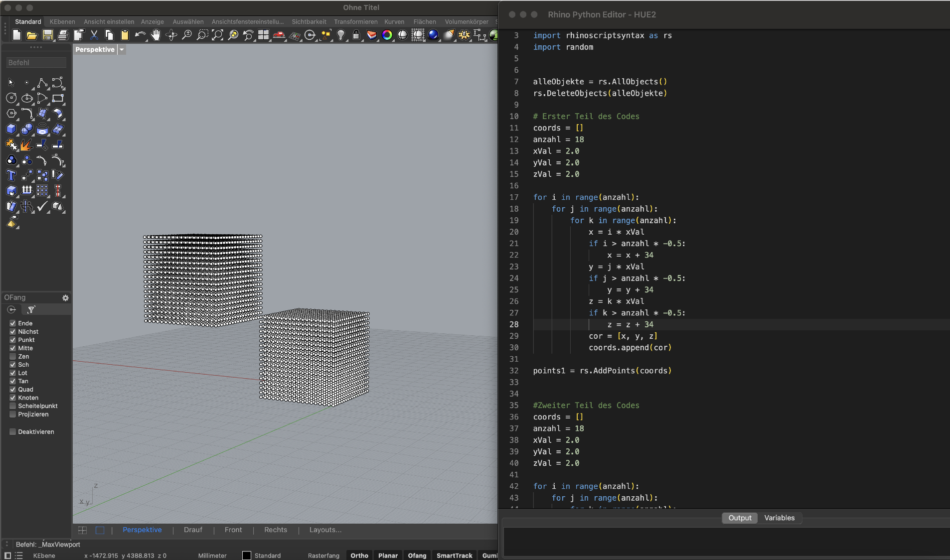Image resolution: width=950 pixels, height=560 pixels.
Task: Disable the Ende snap checkbox
Action: pos(13,323)
